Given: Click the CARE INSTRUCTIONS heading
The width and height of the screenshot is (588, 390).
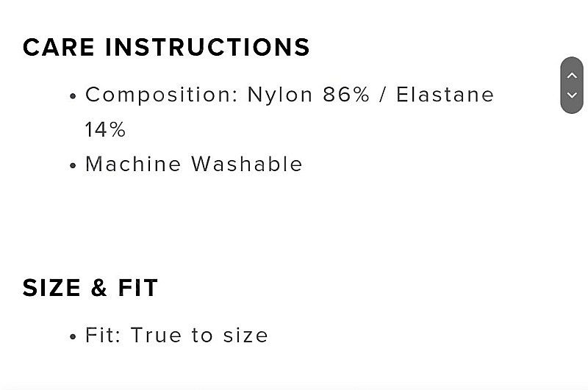Looking at the screenshot, I should click(x=166, y=47).
